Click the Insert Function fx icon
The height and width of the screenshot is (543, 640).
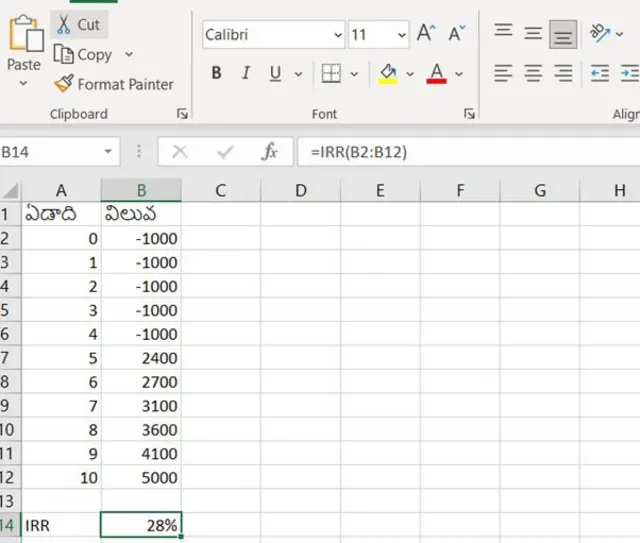(269, 152)
